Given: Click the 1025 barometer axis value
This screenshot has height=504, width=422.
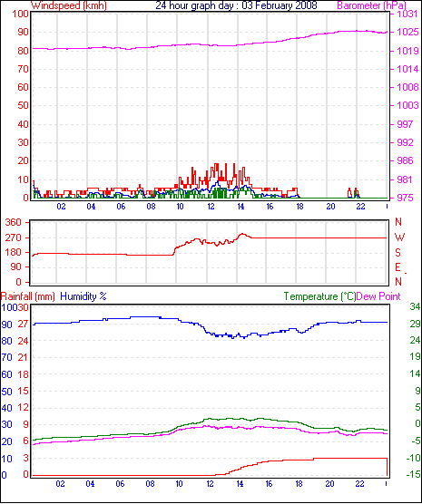Looking at the screenshot, I should (407, 32).
